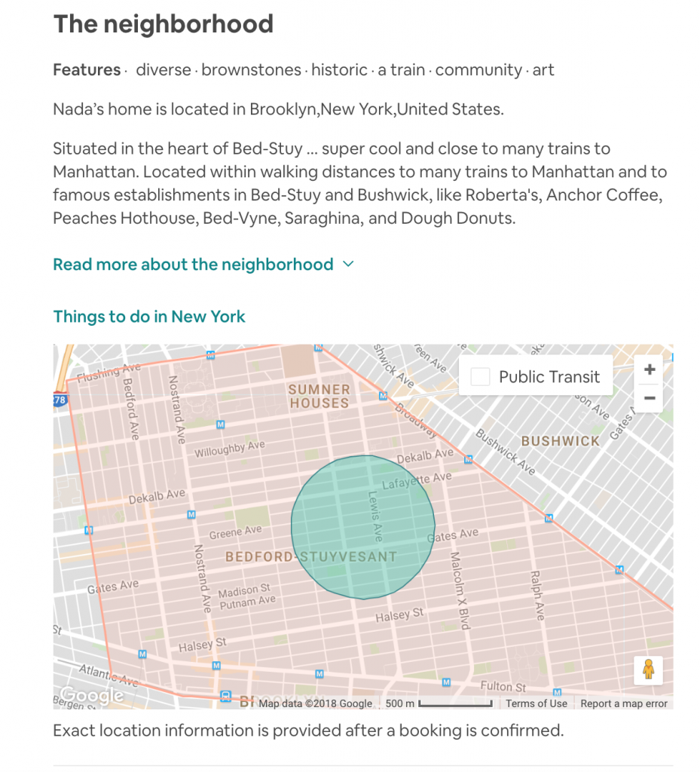
Task: Click the Bushwick neighborhood label
Action: tap(561, 441)
